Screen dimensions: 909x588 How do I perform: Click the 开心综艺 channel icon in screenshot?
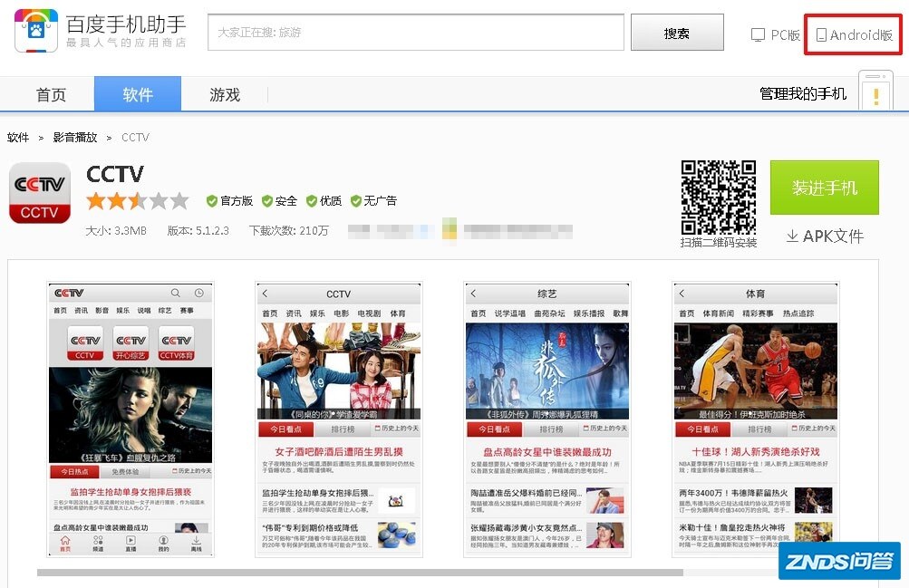point(131,343)
